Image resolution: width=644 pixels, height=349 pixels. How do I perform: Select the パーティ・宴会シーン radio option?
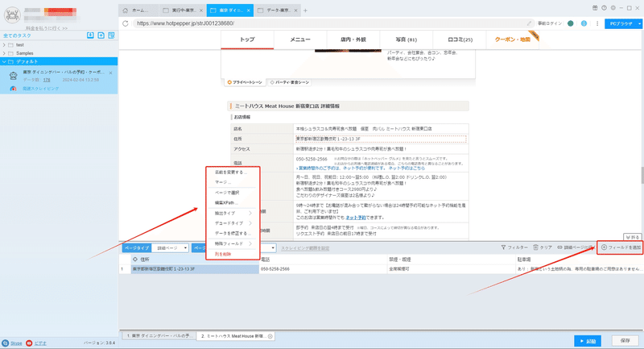point(272,82)
